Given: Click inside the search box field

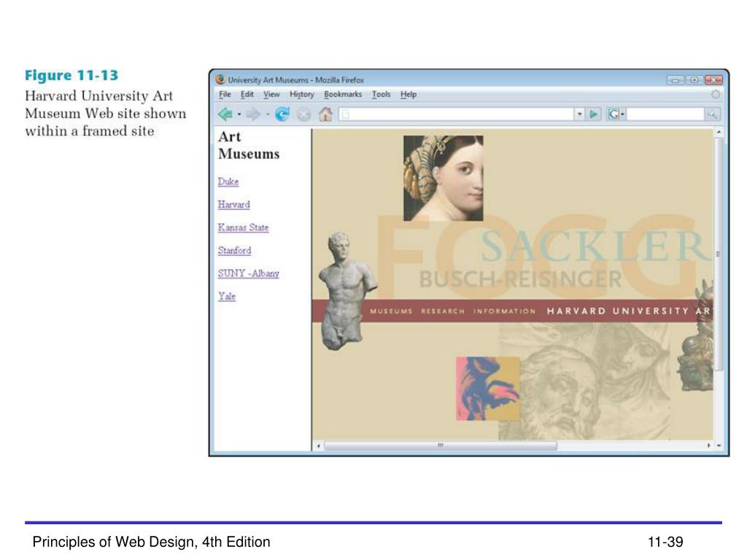Looking at the screenshot, I should [x=665, y=114].
